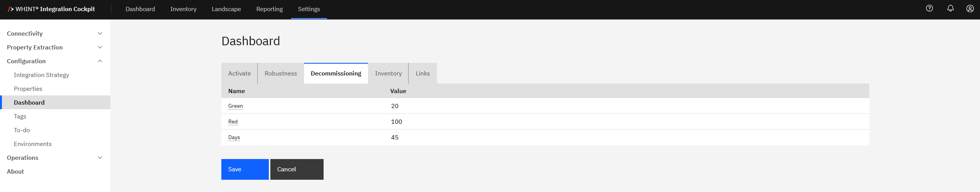
Task: Switch to the Robustness tab
Action: 281,74
